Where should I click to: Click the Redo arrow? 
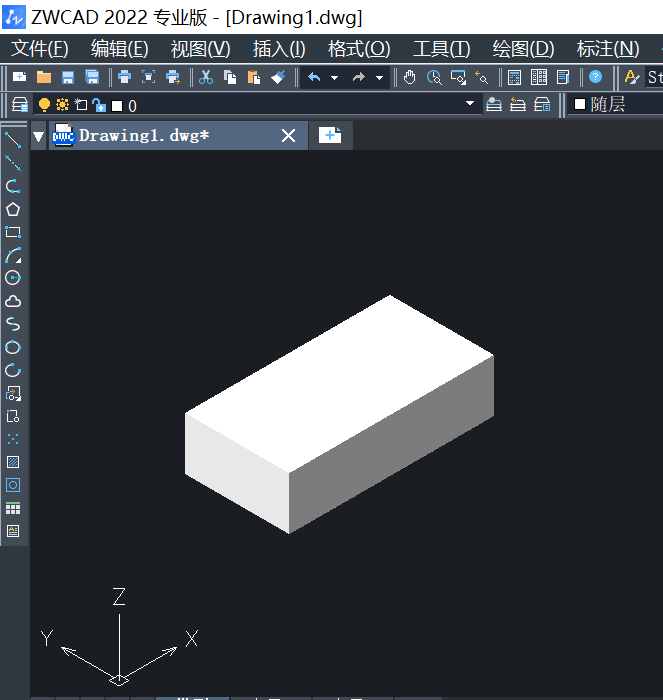(359, 77)
